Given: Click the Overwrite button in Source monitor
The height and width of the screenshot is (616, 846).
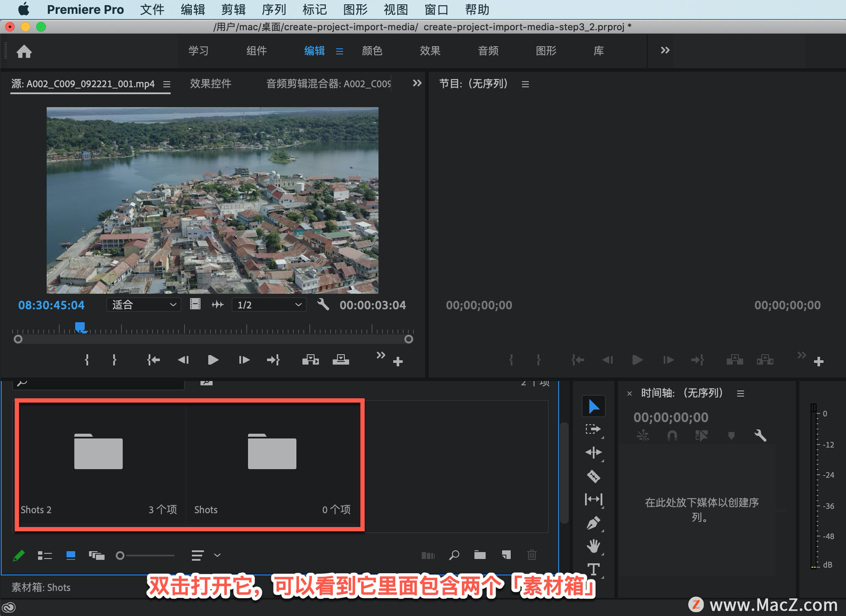Looking at the screenshot, I should pyautogui.click(x=341, y=360).
